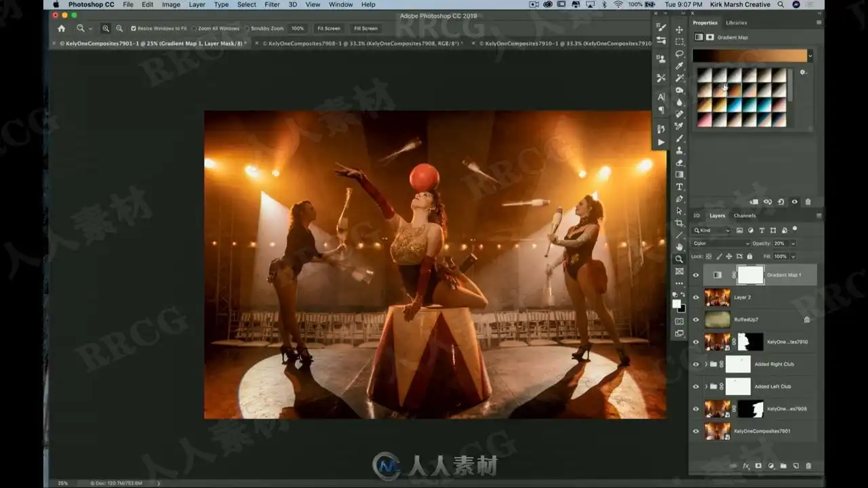The image size is (868, 488).
Task: Expand the Added Left Club group
Action: coord(706,386)
